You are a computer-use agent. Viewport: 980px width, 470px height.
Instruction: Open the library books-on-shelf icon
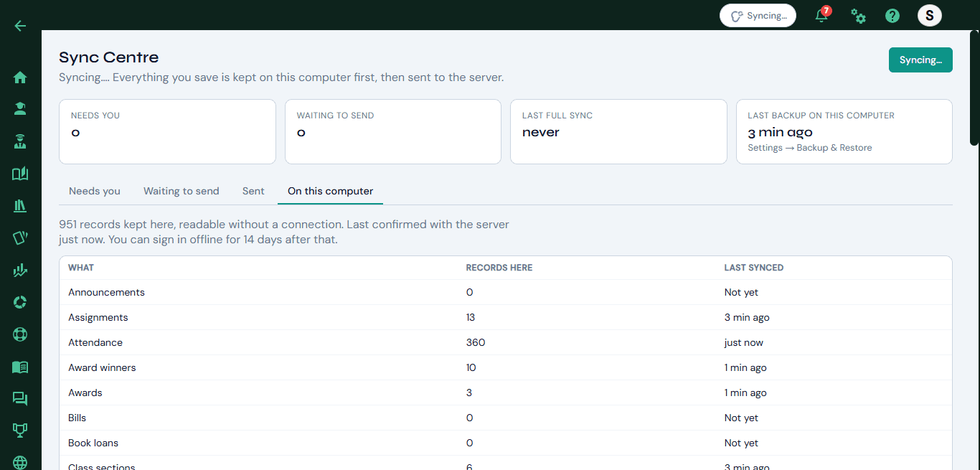pyautogui.click(x=20, y=206)
